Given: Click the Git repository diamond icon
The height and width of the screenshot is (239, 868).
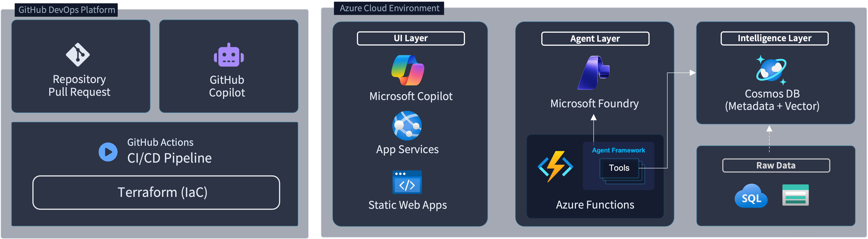Looking at the screenshot, I should [x=78, y=55].
